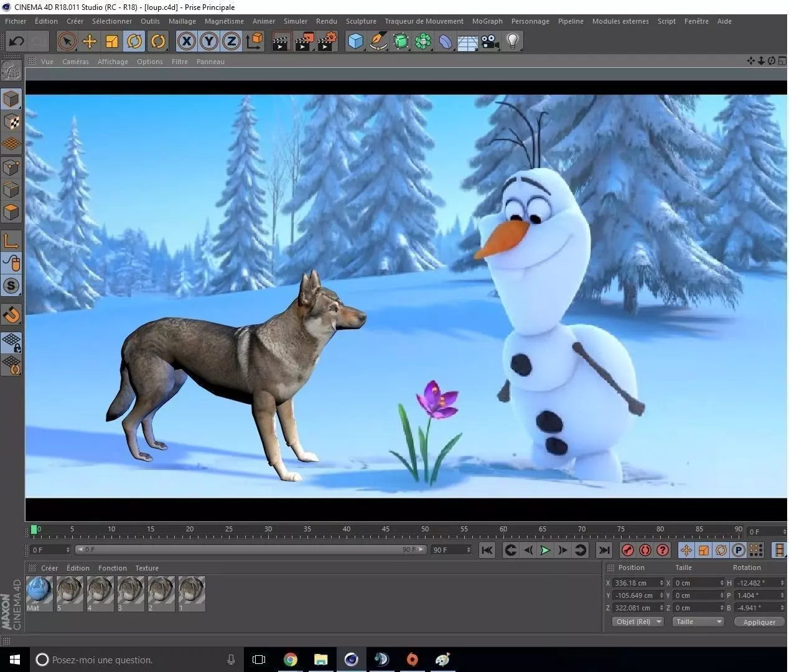Select the highlighted Rotate tool
This screenshot has width=789, height=672.
134,42
